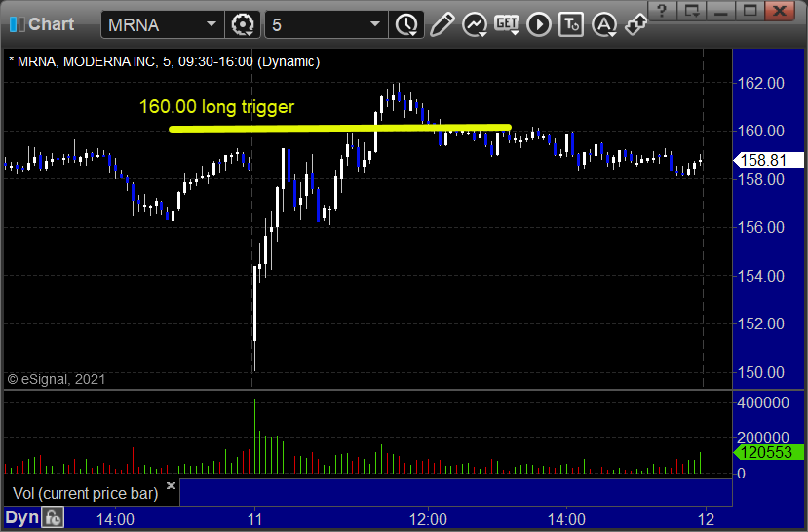Select the yellow trigger line at 160.00

click(340, 128)
